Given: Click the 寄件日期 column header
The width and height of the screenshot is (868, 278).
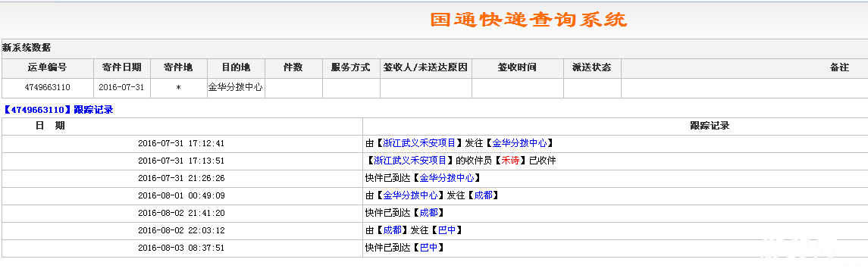Looking at the screenshot, I should [x=122, y=68].
